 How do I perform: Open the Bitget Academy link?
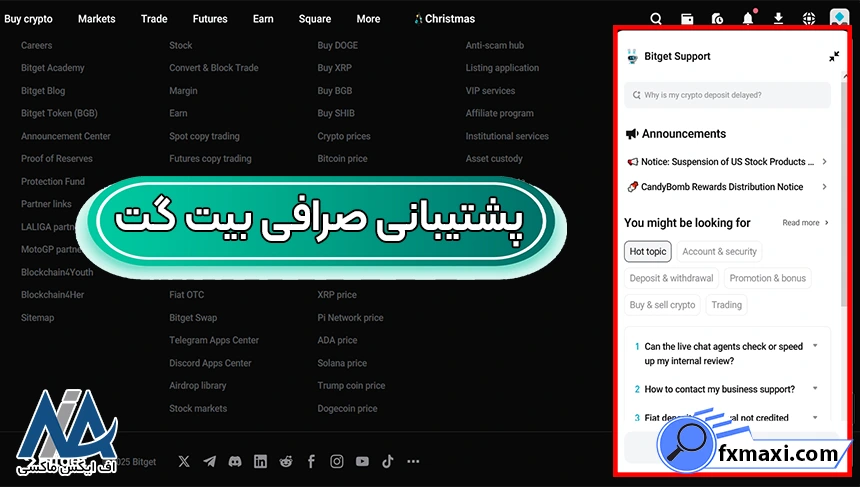[x=53, y=68]
